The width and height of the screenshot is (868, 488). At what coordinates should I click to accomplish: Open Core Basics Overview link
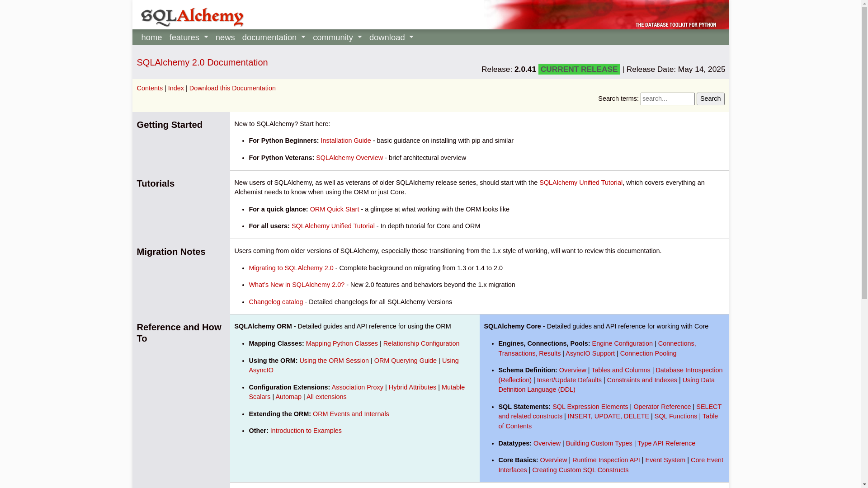click(553, 460)
